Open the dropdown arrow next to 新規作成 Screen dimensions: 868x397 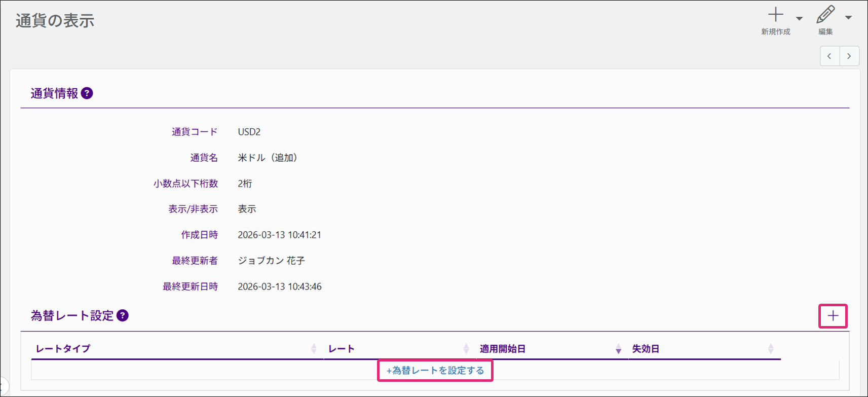[x=799, y=18]
